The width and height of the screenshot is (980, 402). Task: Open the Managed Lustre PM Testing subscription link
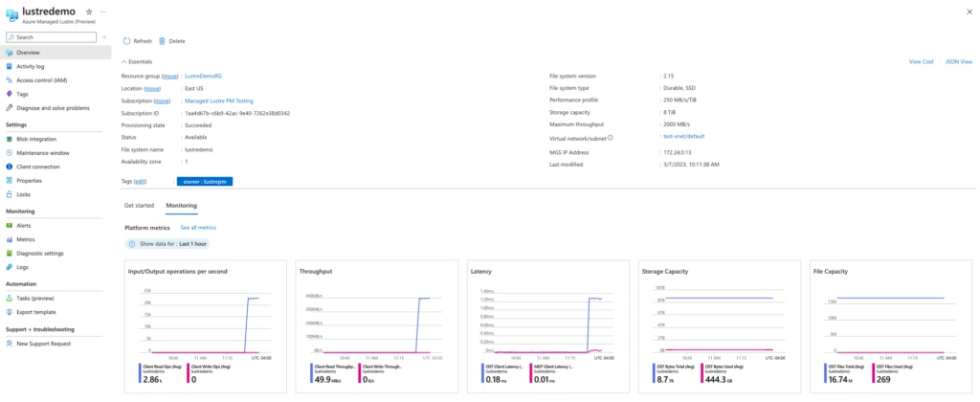219,100
